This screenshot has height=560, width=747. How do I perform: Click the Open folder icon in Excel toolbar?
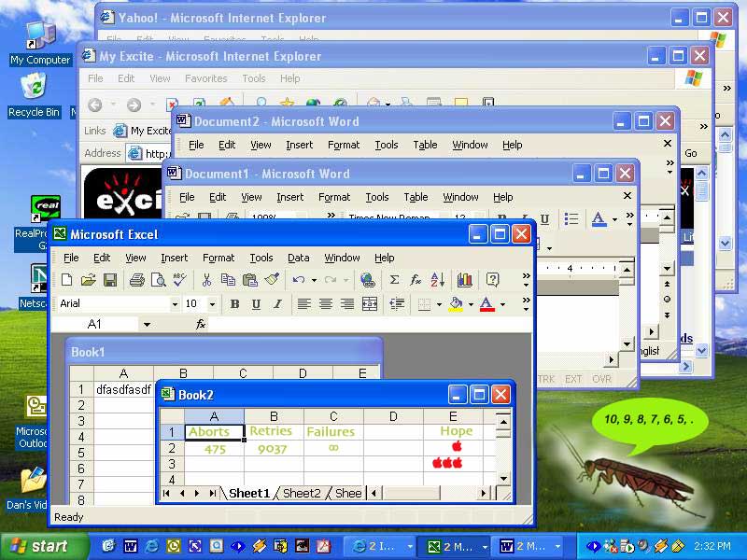(x=88, y=280)
